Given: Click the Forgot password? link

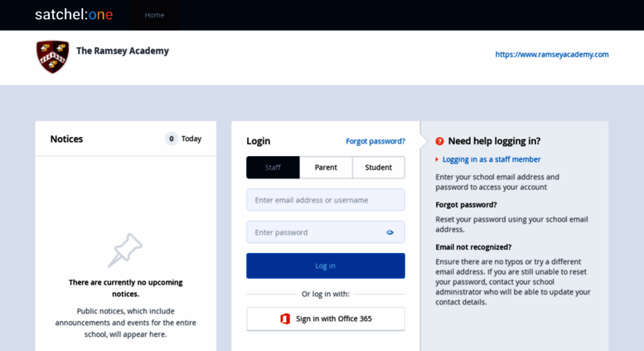Looking at the screenshot, I should (x=375, y=141).
